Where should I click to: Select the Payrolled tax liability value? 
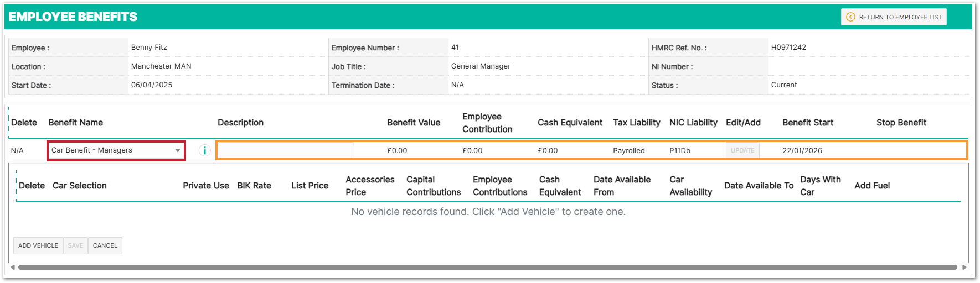pyautogui.click(x=628, y=150)
